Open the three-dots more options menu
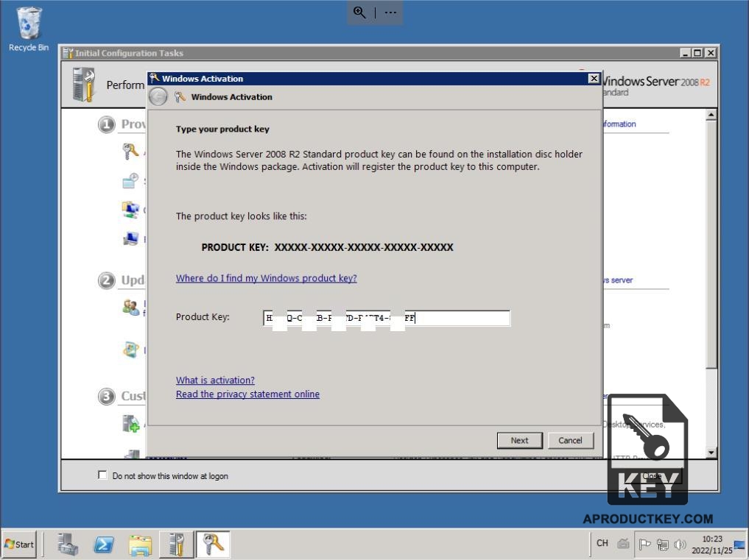This screenshot has height=560, width=749. 390,13
